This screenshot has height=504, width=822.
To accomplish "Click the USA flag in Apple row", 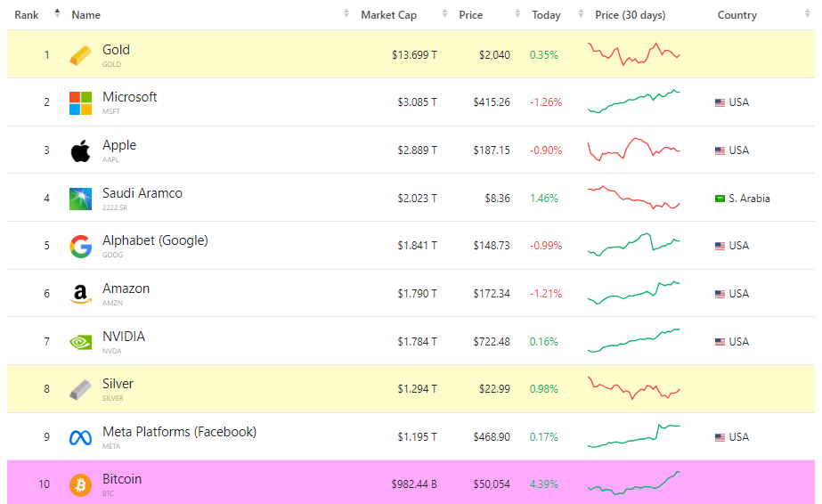I will tap(720, 150).
